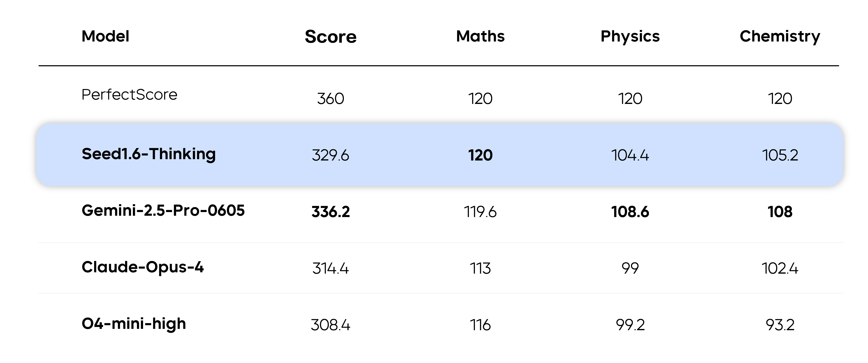The image size is (868, 363).
Task: Click the Model column header
Action: [x=105, y=36]
